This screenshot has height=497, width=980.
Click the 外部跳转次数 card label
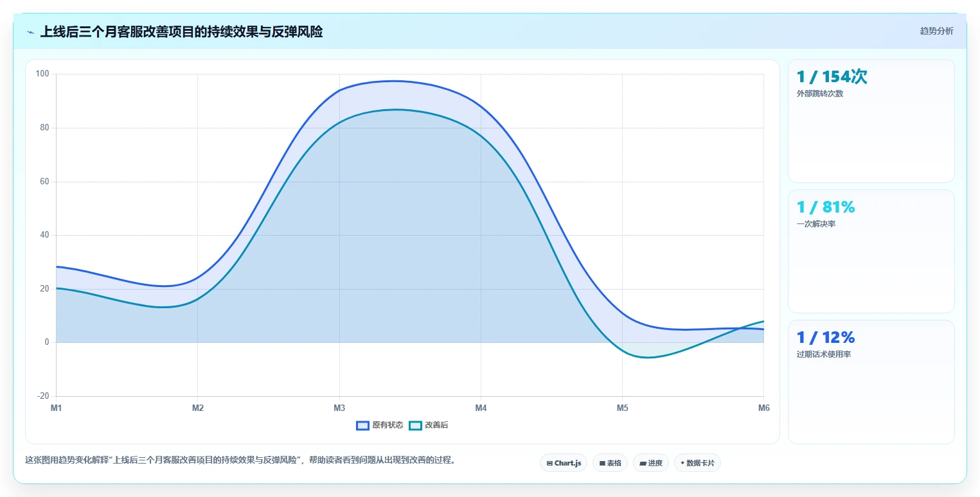pos(819,94)
